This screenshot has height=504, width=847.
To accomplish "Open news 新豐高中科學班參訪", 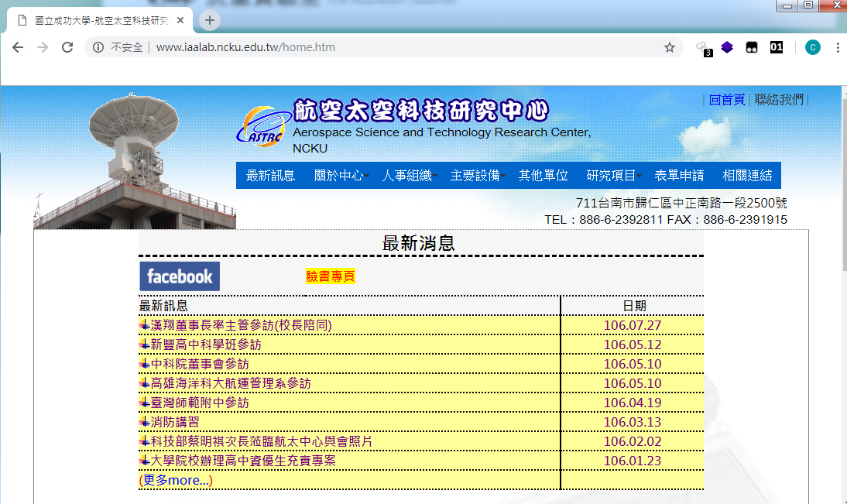I will pos(206,345).
